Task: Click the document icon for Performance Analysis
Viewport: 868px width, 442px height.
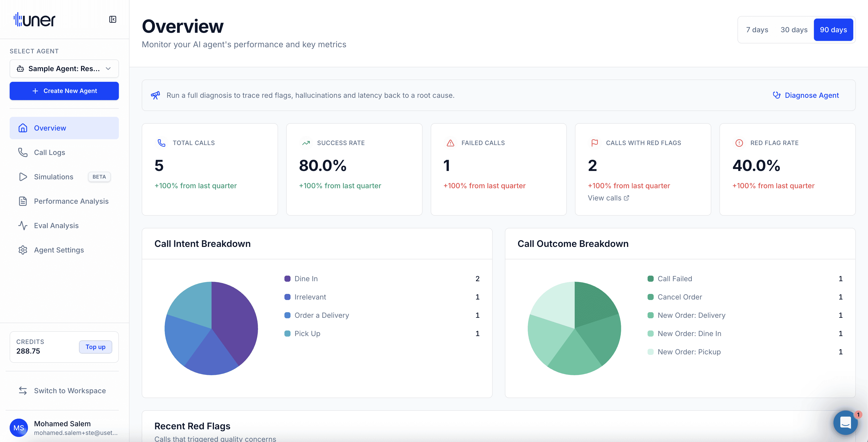Action: coord(23,201)
